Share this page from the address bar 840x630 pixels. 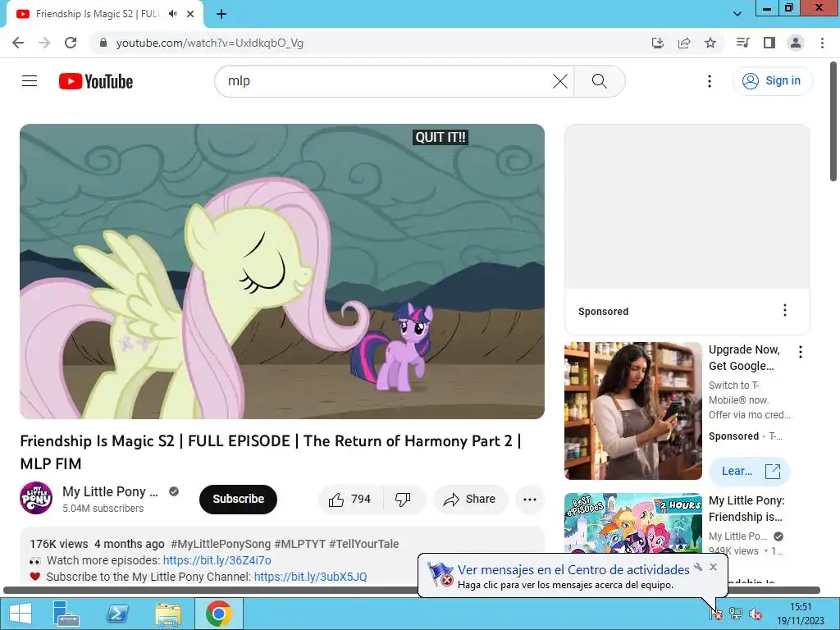pos(684,43)
